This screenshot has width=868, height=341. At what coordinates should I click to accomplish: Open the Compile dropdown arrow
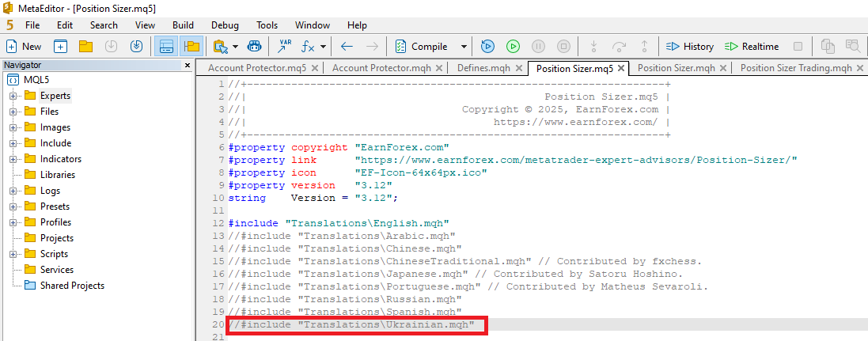click(x=464, y=47)
